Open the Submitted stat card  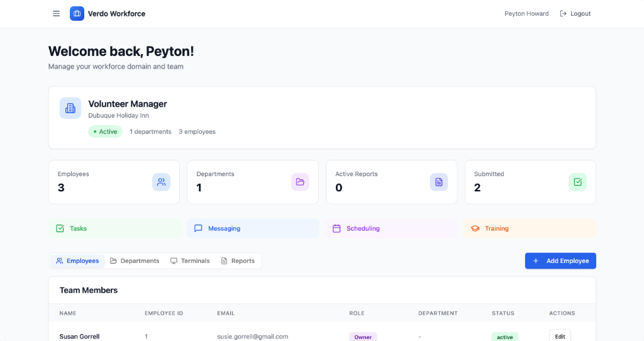531,182
